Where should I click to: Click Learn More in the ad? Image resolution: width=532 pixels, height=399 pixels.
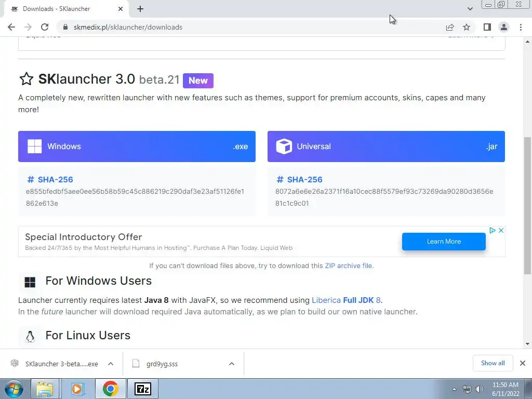(x=444, y=242)
